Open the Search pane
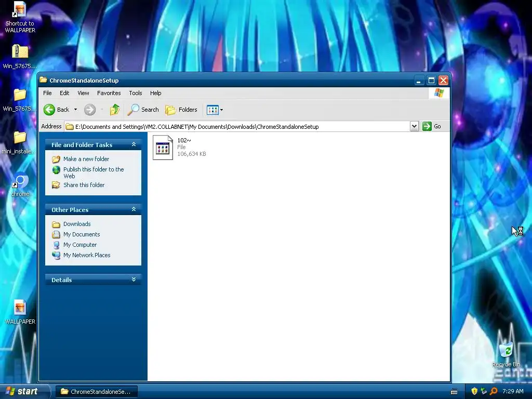This screenshot has height=399, width=532. [x=143, y=110]
